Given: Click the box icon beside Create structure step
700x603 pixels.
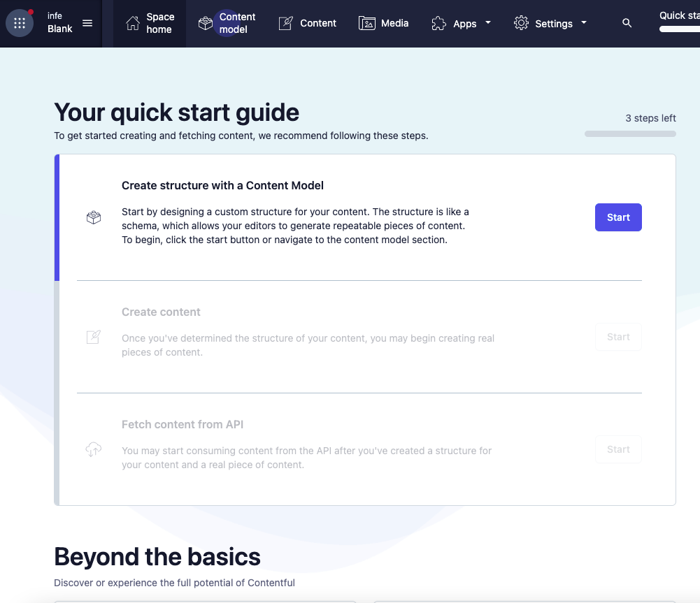Looking at the screenshot, I should 93,217.
